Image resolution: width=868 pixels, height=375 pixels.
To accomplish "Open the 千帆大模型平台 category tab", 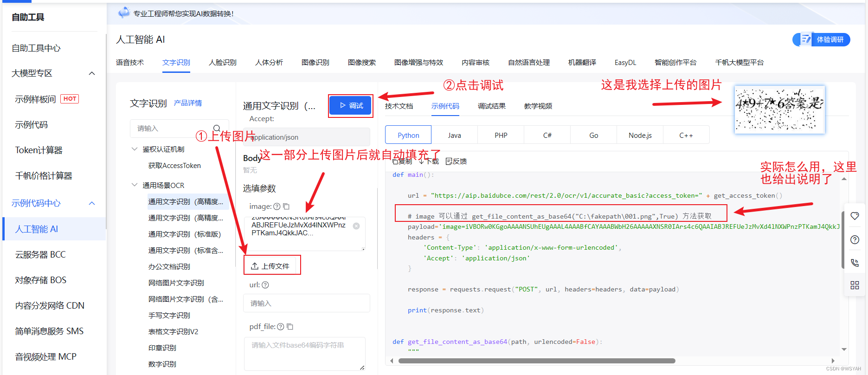I will coord(739,62).
